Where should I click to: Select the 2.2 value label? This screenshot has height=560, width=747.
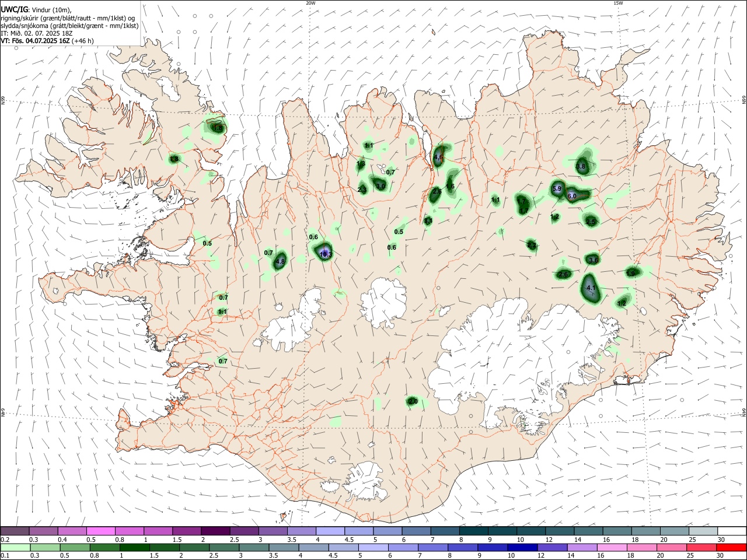pyautogui.click(x=531, y=246)
